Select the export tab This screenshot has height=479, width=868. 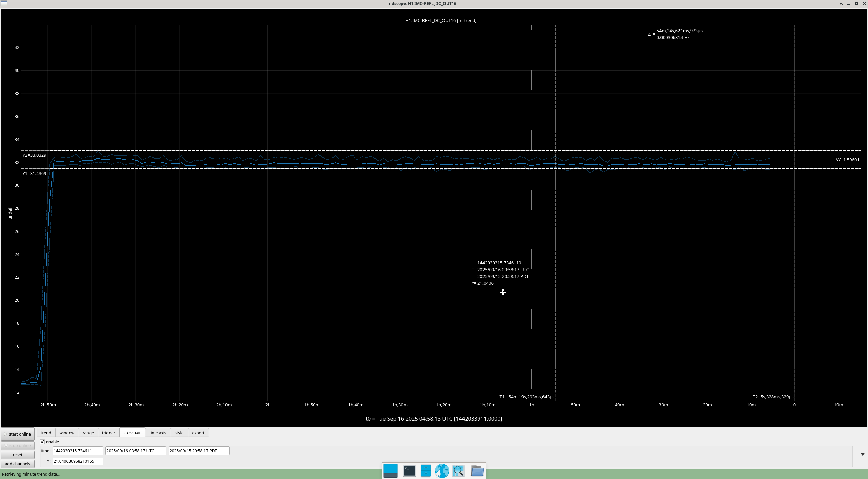pos(198,433)
